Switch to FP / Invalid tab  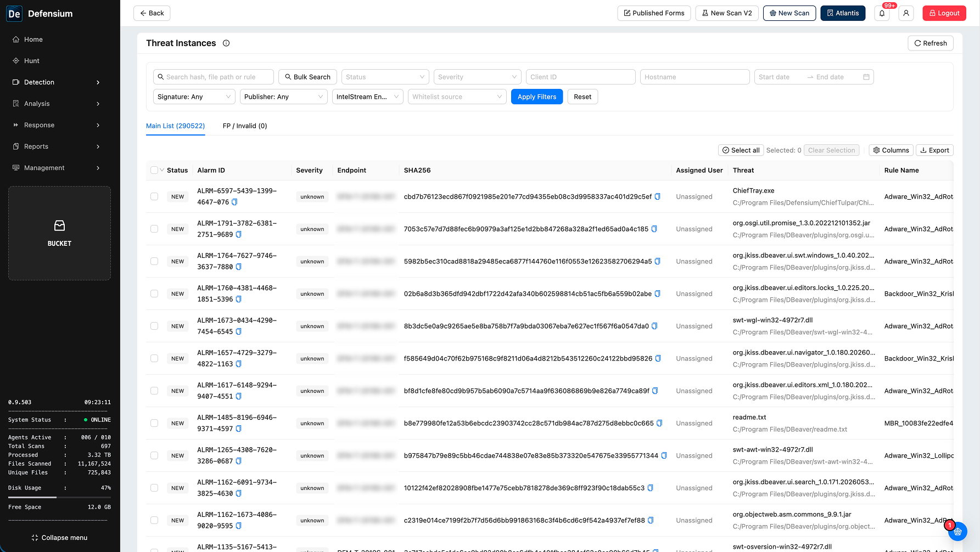245,126
